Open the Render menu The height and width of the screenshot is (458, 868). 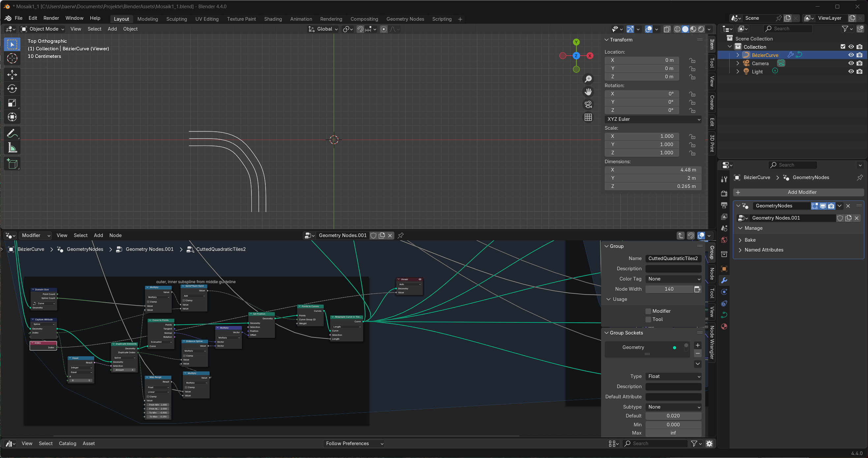click(51, 18)
